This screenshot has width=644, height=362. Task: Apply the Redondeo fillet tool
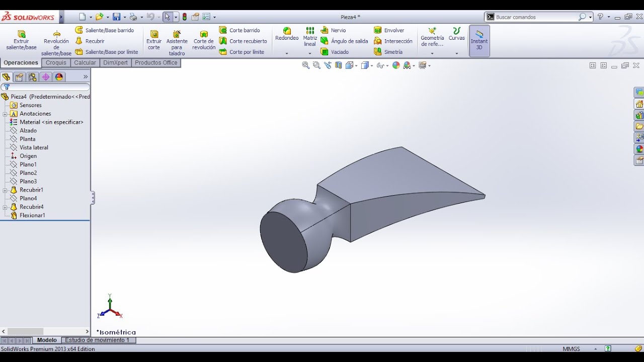pos(287,34)
